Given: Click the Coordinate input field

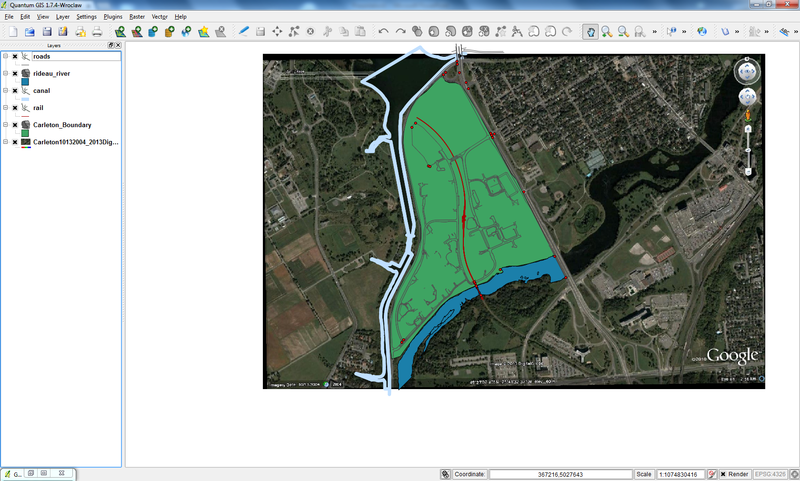Looking at the screenshot, I should click(560, 474).
